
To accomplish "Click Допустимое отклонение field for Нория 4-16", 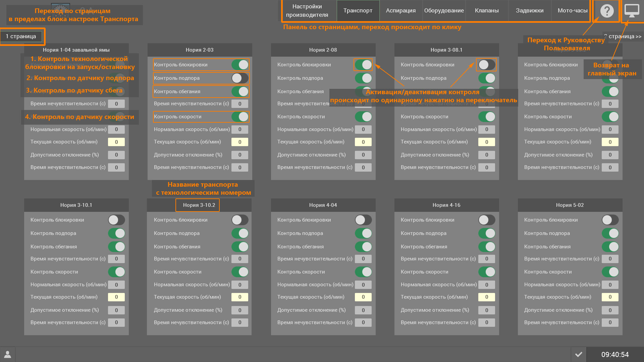I will (x=486, y=310).
